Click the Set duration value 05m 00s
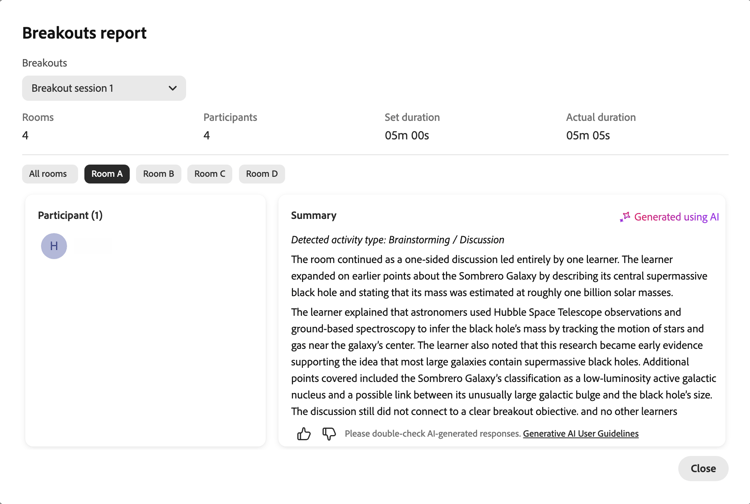Image resolution: width=750 pixels, height=504 pixels. coord(407,136)
